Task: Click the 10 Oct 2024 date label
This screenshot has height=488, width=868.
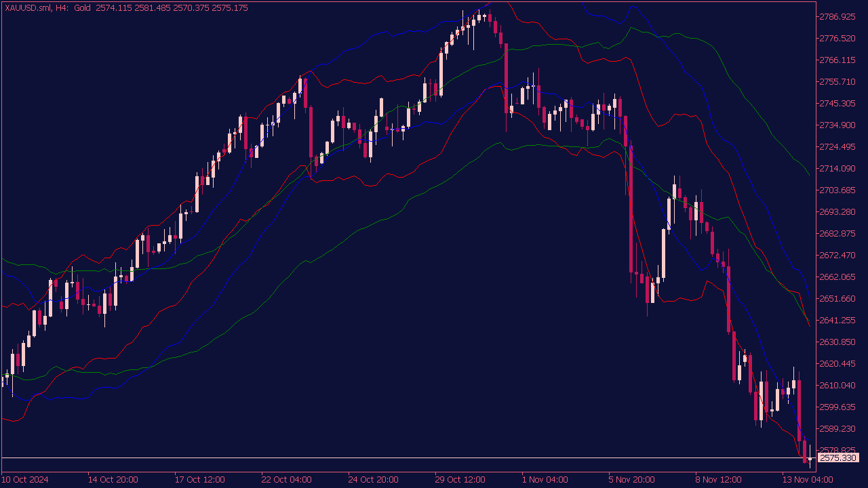Action: click(x=25, y=479)
